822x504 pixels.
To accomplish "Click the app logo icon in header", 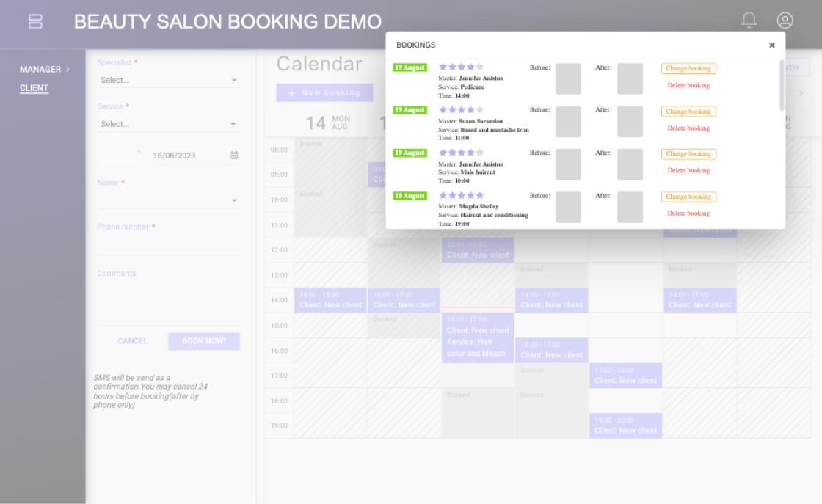I will (x=35, y=21).
